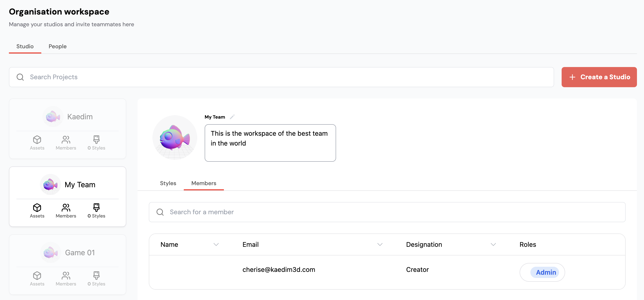Click Styles brush icon in Game 01 card

(96, 276)
